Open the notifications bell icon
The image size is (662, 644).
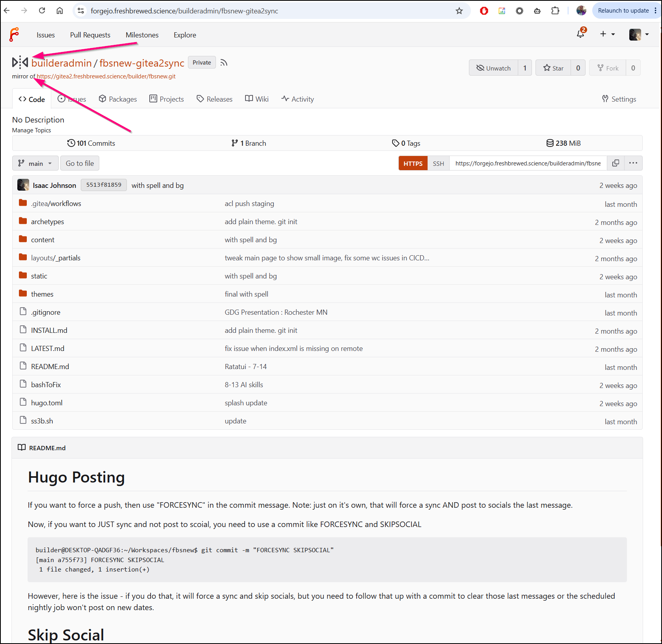click(x=581, y=34)
